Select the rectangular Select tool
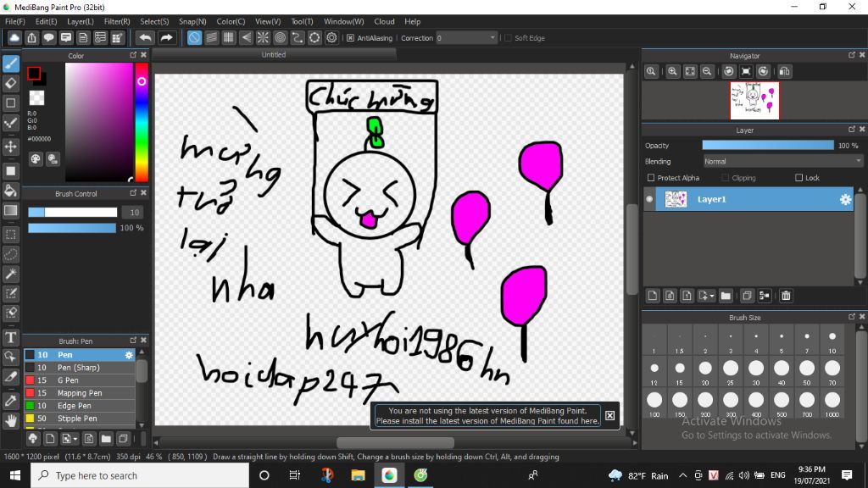The width and height of the screenshot is (868, 488). (10, 235)
